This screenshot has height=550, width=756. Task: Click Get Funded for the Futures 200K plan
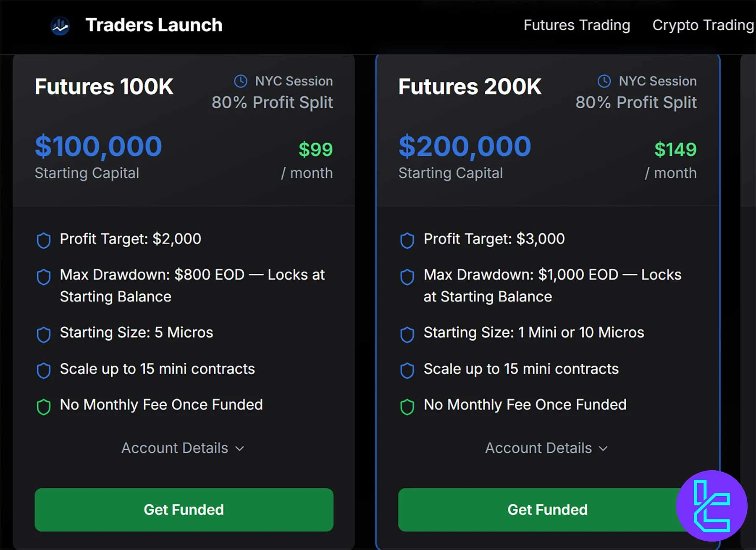tap(547, 510)
